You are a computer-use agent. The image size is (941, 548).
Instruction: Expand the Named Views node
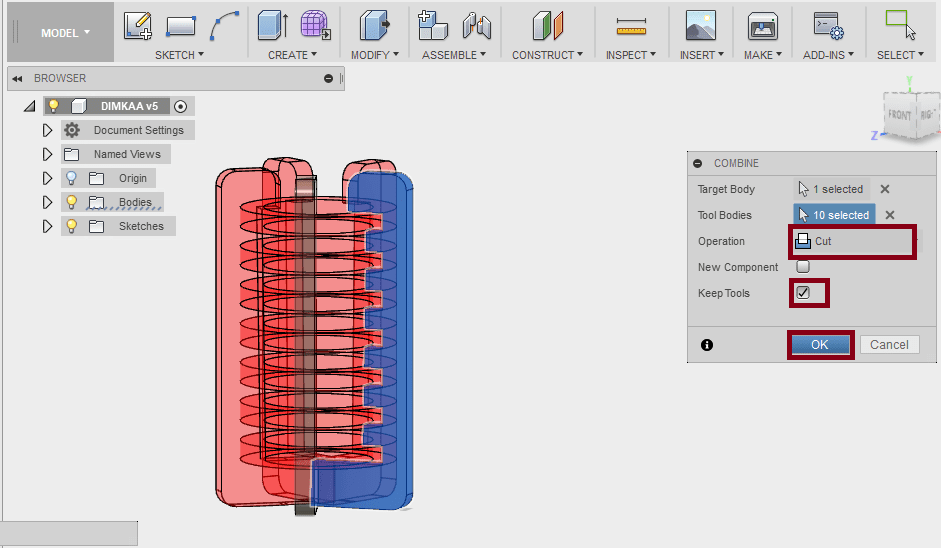[47, 154]
